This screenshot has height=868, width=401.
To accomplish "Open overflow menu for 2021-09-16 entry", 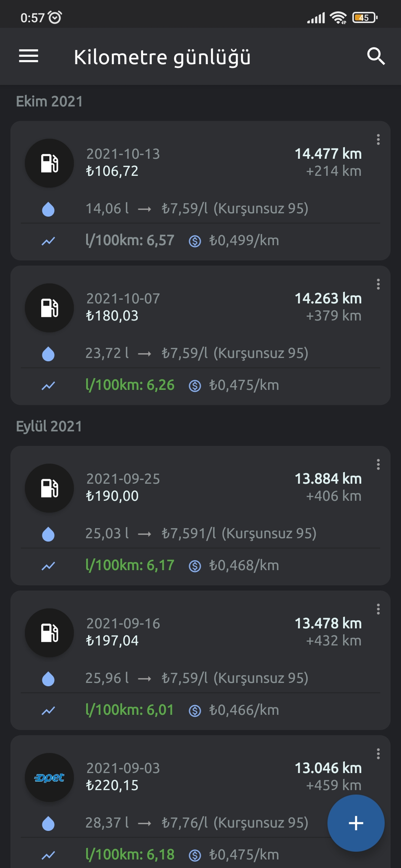I will point(378,609).
